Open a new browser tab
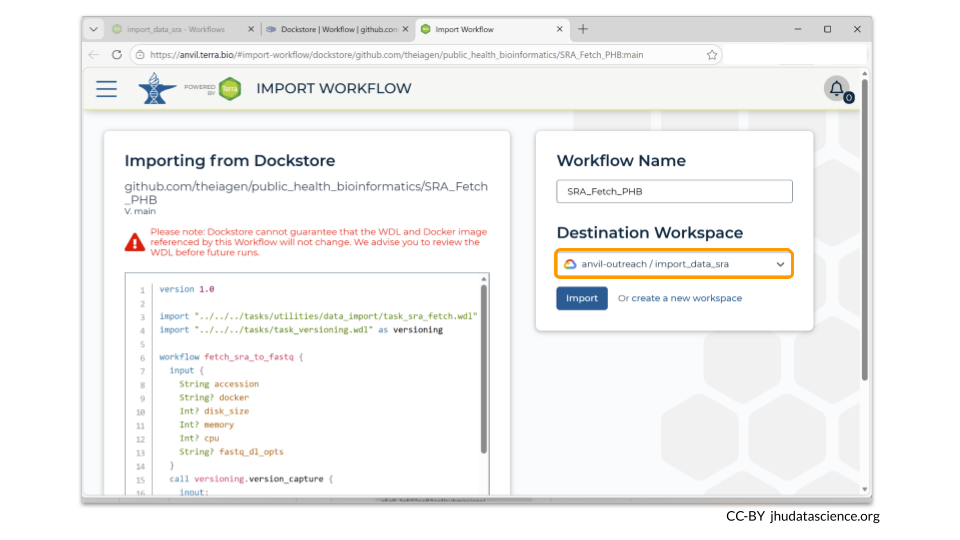The width and height of the screenshot is (960, 540). [x=583, y=29]
